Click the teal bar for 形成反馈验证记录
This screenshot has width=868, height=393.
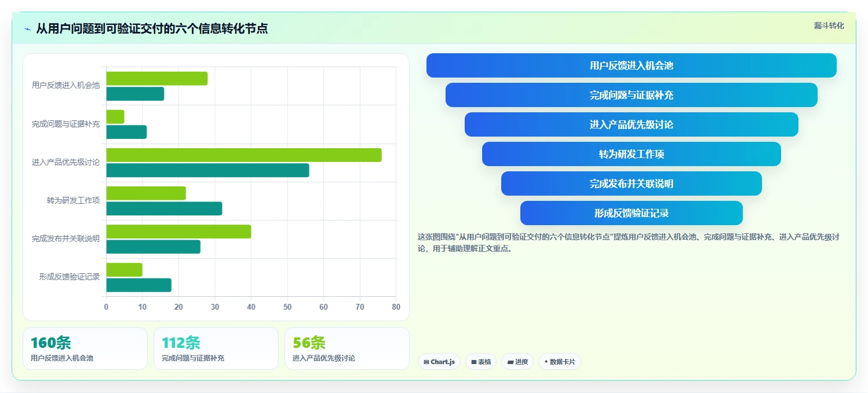pos(138,285)
